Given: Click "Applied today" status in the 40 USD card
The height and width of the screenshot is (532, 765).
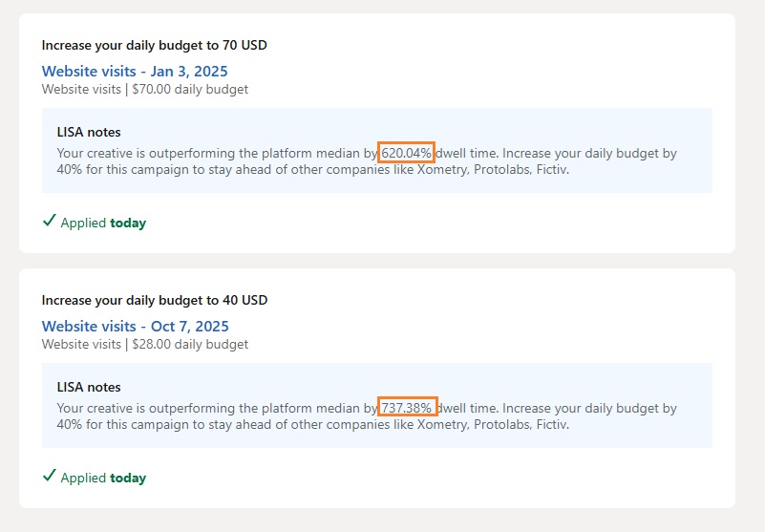Looking at the screenshot, I should click(x=103, y=478).
